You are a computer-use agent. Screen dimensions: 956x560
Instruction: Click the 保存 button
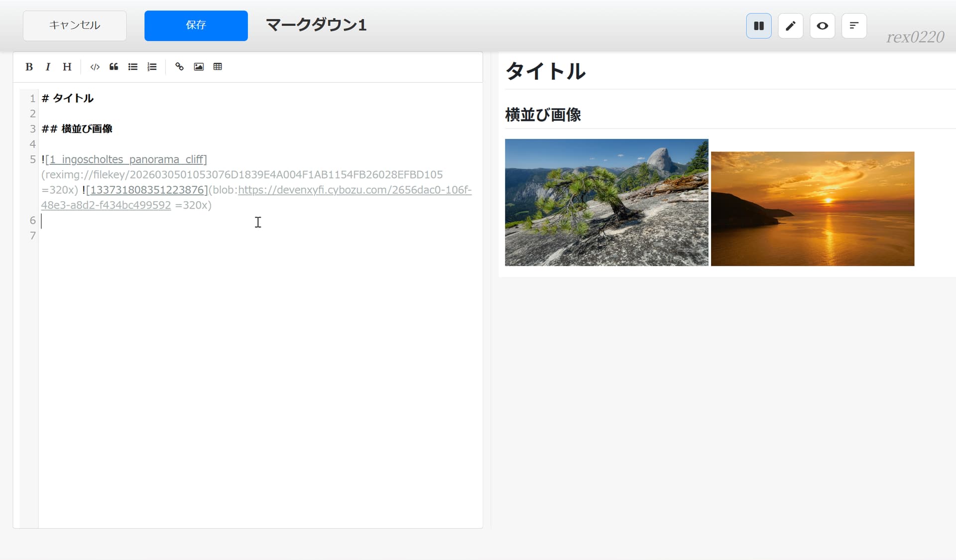[196, 25]
